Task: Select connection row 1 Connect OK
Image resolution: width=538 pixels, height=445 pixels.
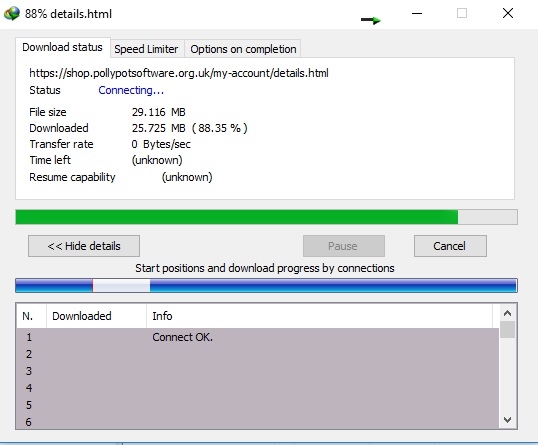Action: (x=257, y=337)
